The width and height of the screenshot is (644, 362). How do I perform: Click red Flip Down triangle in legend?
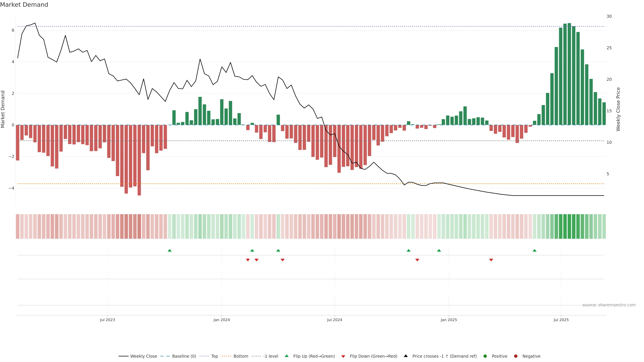pyautogui.click(x=343, y=356)
